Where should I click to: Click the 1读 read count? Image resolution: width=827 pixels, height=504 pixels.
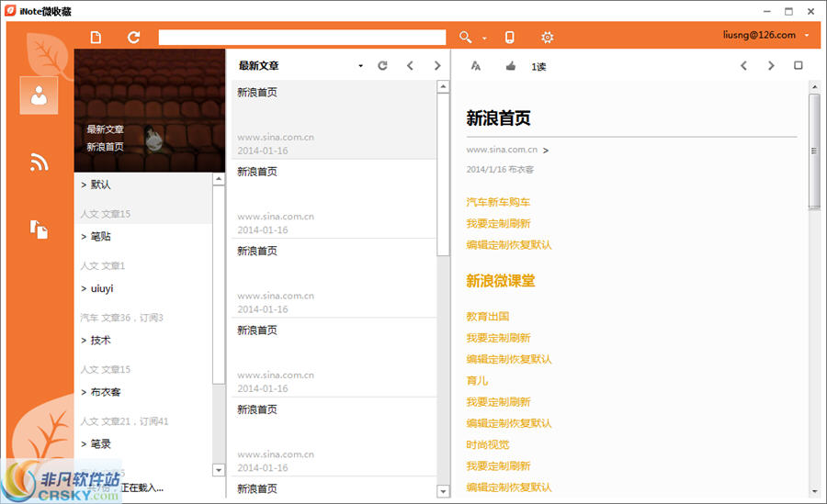tap(538, 66)
